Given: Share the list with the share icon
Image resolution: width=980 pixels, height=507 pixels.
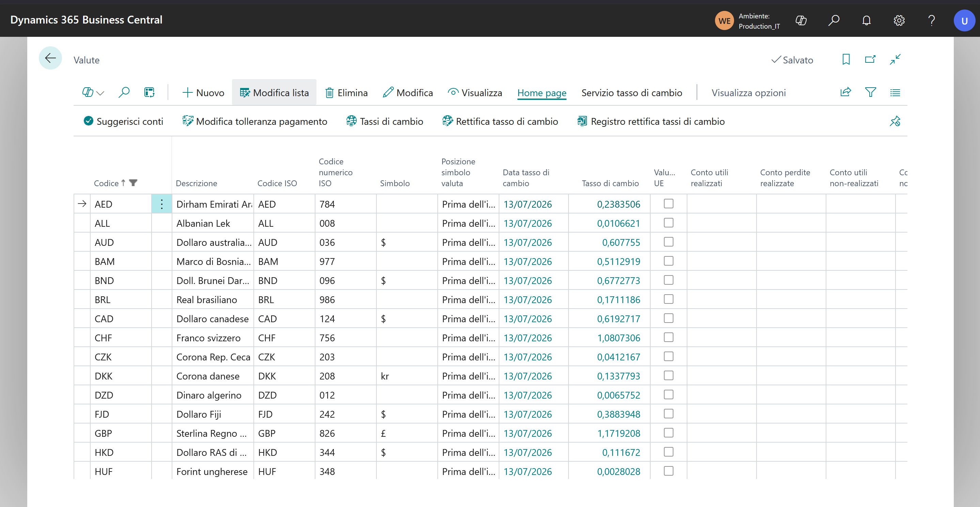Looking at the screenshot, I should tap(845, 92).
